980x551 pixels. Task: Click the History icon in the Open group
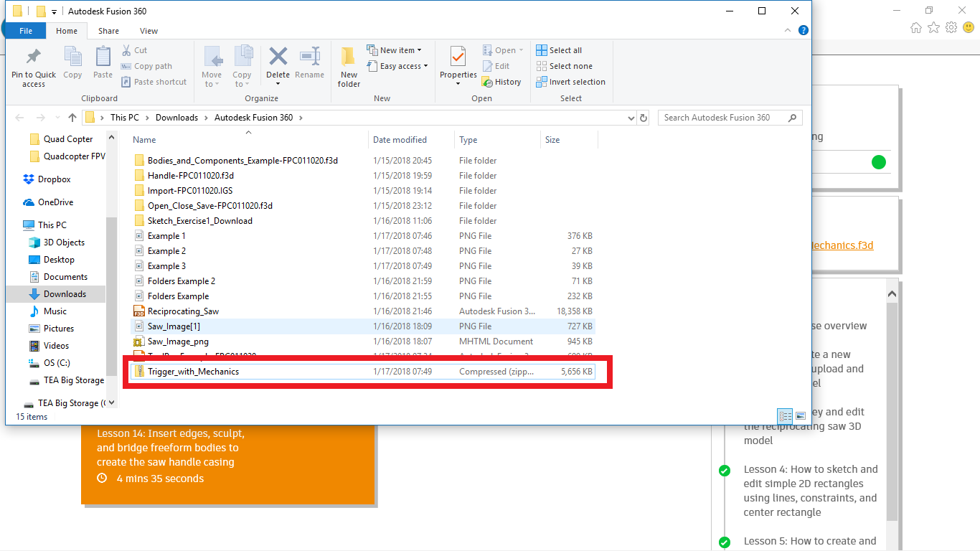pyautogui.click(x=501, y=81)
